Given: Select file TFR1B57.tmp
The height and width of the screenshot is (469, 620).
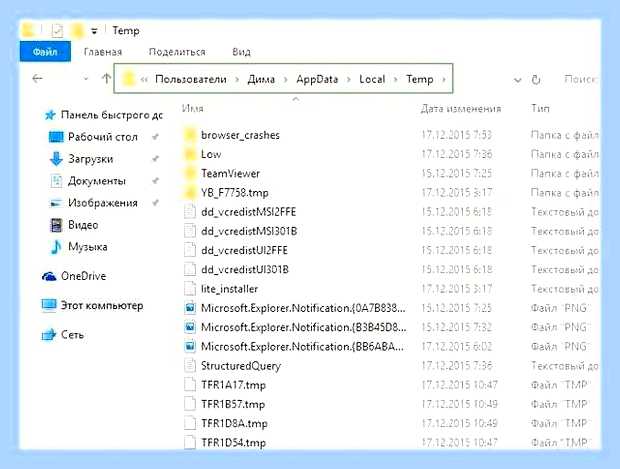Looking at the screenshot, I should (x=233, y=404).
